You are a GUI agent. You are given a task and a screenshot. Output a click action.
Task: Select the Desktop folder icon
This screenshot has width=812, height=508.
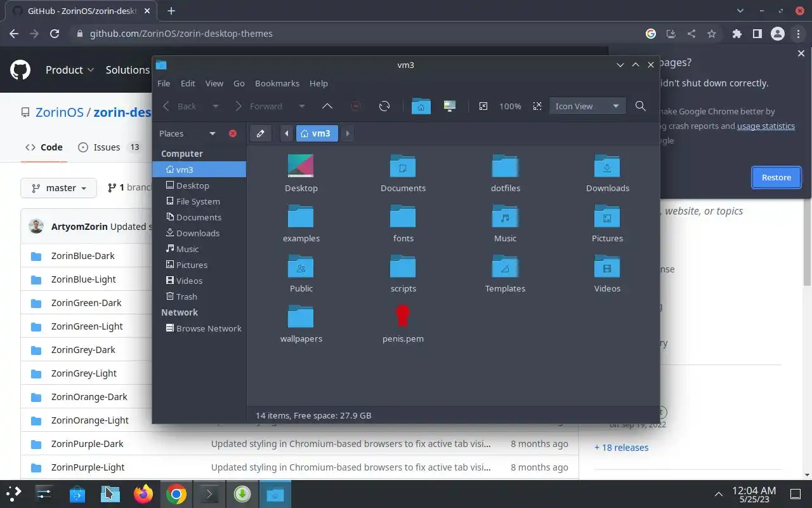301,166
